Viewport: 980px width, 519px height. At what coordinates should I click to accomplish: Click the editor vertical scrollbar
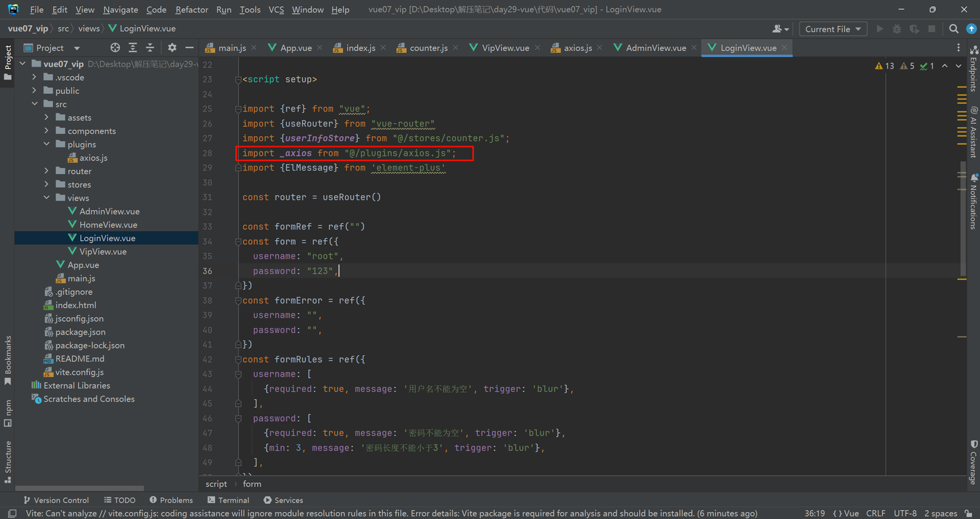[962, 220]
